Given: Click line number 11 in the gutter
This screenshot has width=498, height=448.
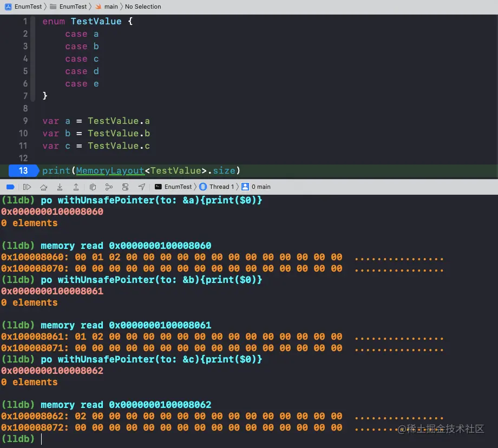Looking at the screenshot, I should coord(23,146).
